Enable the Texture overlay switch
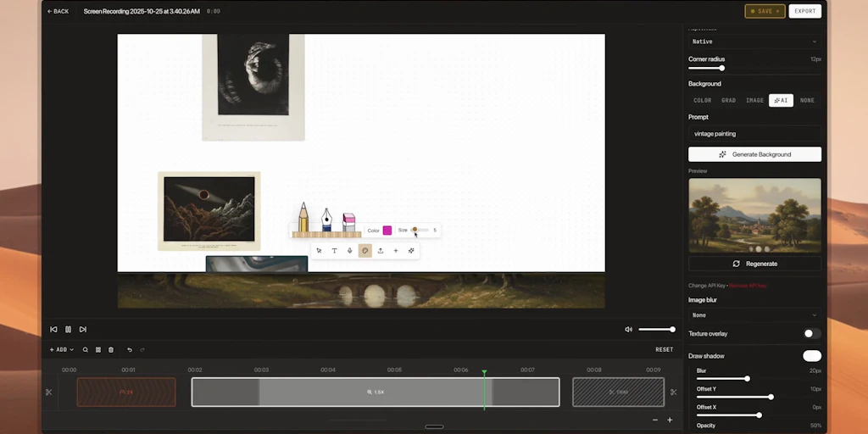The height and width of the screenshot is (434, 868). (x=811, y=334)
